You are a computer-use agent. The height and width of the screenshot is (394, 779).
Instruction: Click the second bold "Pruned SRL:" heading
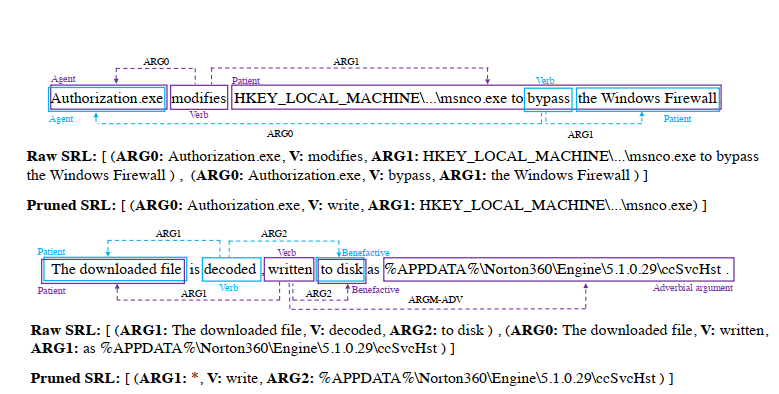point(76,379)
